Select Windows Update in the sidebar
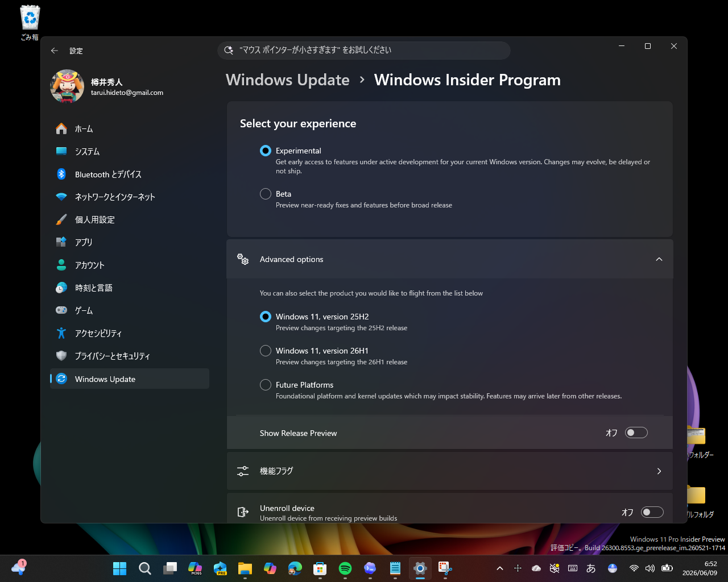Image resolution: width=728 pixels, height=582 pixels. 130,379
